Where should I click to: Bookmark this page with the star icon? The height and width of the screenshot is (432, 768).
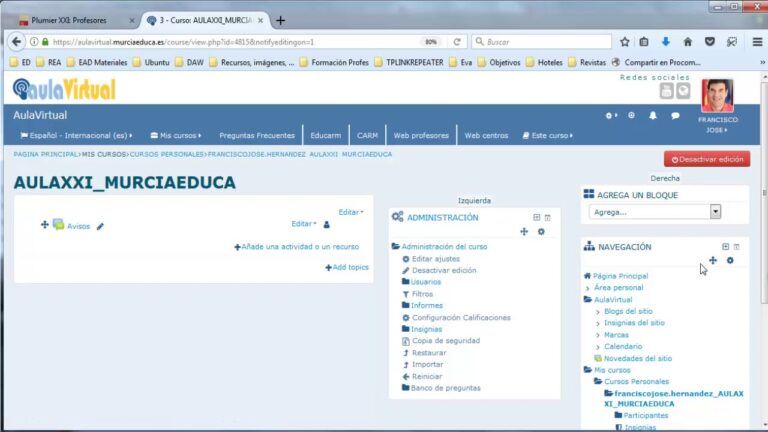(x=624, y=42)
